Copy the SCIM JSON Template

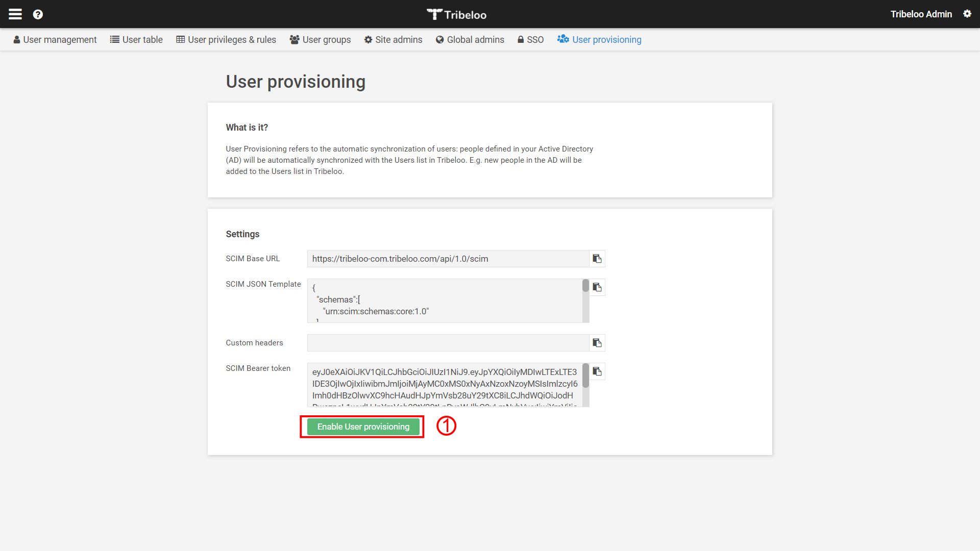click(x=597, y=287)
